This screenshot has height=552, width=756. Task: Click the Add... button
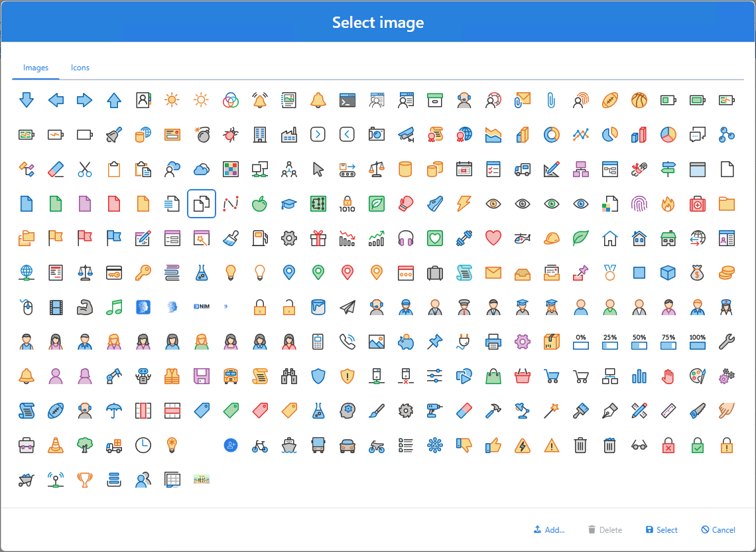click(x=549, y=529)
